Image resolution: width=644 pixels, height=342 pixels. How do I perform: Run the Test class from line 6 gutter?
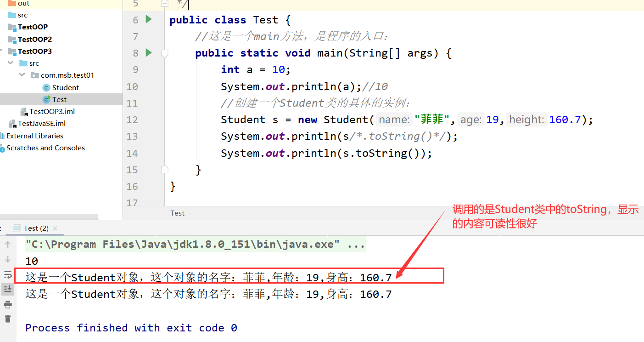point(148,19)
